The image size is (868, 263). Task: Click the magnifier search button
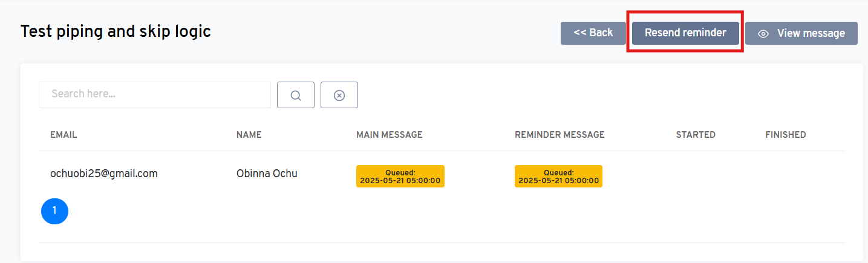pyautogui.click(x=296, y=95)
